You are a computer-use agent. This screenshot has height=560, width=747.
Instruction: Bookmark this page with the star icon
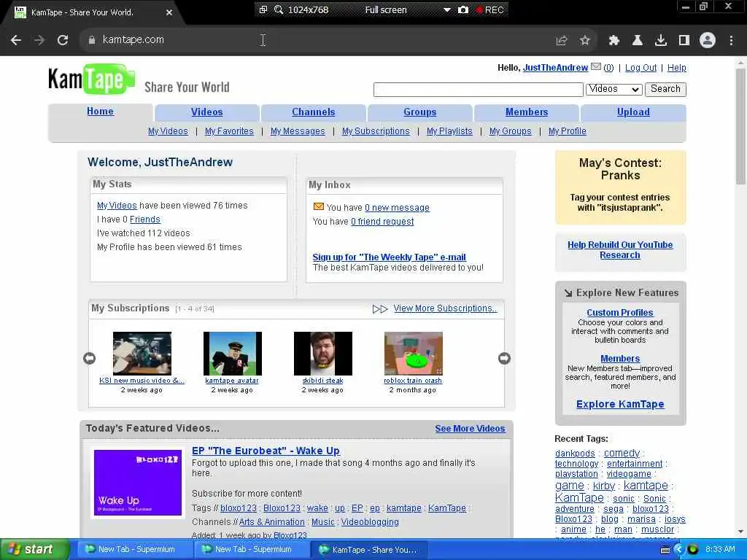(585, 41)
